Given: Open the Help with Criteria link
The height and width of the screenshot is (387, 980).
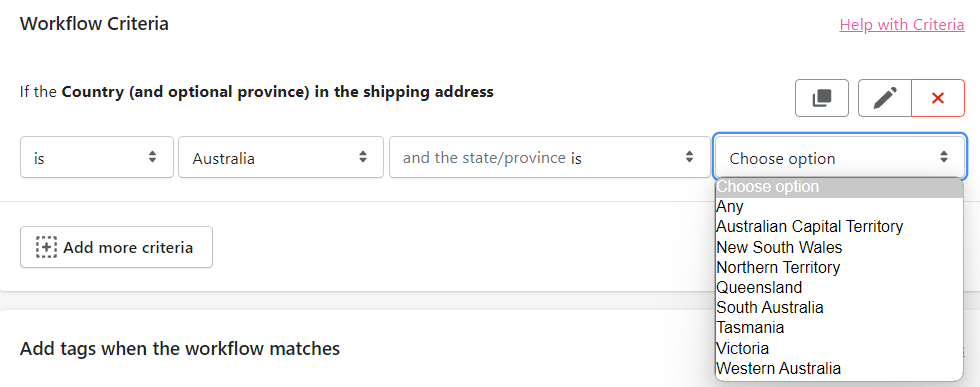Looking at the screenshot, I should coord(902,24).
